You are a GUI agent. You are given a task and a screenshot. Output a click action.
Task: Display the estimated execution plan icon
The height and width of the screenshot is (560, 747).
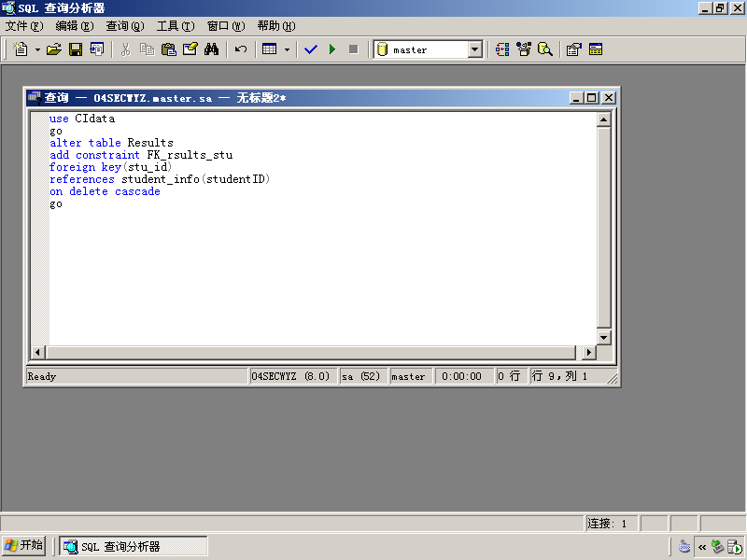coord(502,49)
